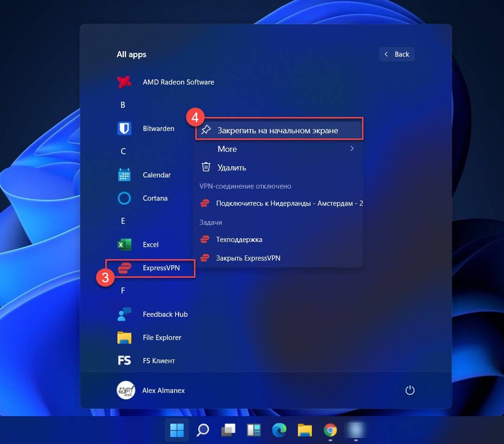Image resolution: width=504 pixels, height=444 pixels.
Task: Choose Удалить from the context menu
Action: point(278,167)
